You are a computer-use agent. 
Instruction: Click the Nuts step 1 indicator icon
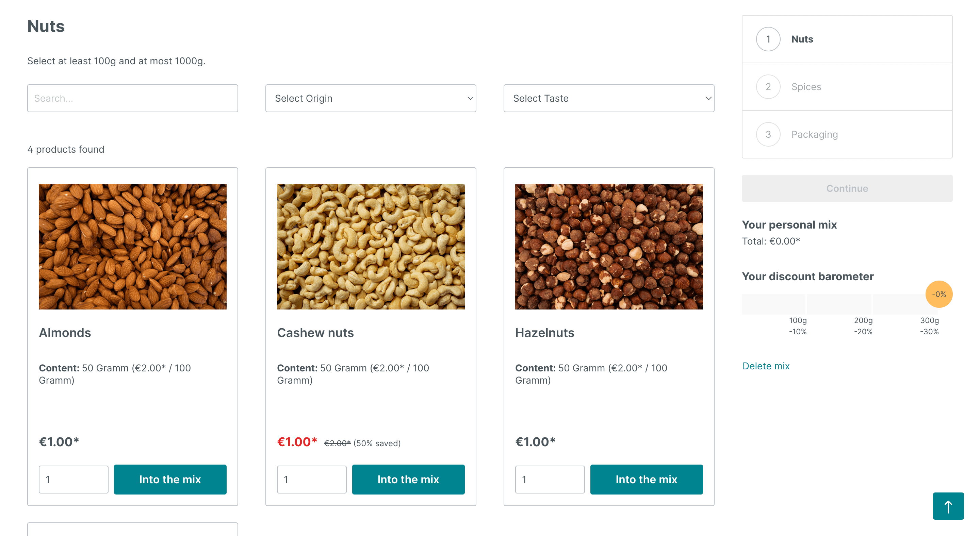[768, 39]
